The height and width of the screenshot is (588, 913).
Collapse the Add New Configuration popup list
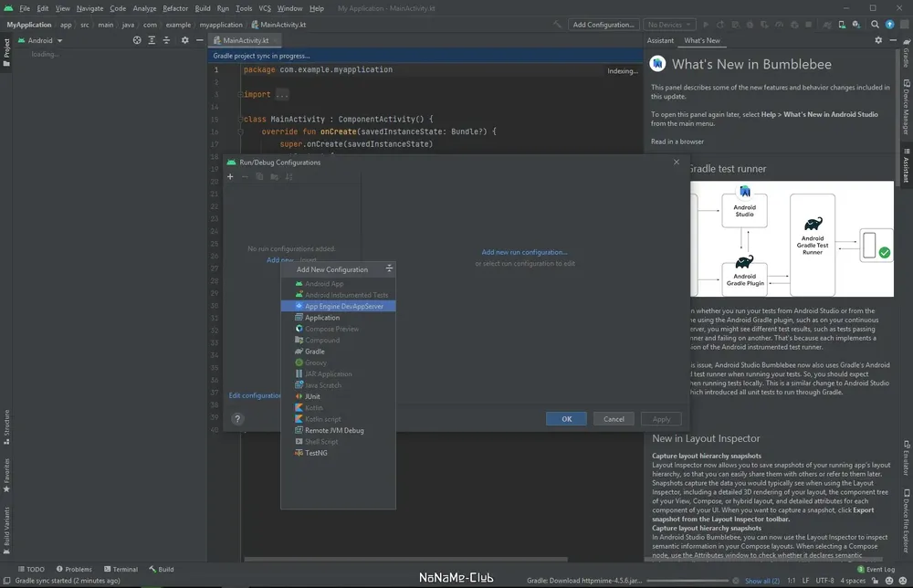(x=389, y=268)
